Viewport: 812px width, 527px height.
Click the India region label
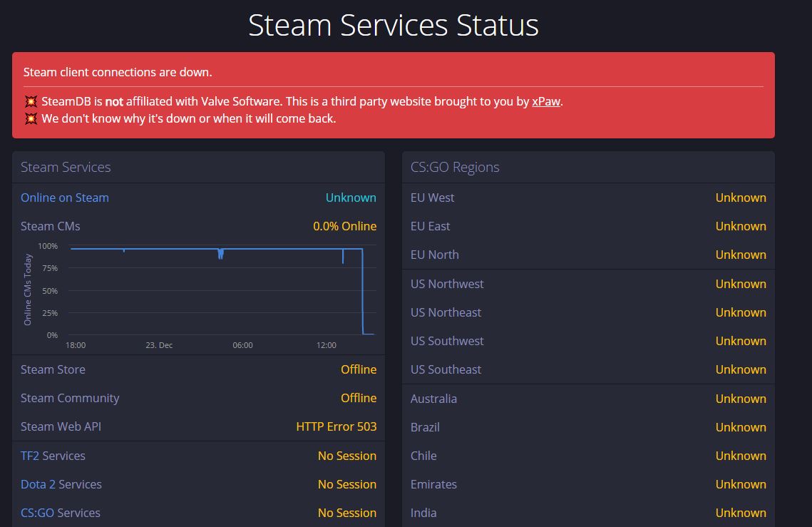[423, 513]
